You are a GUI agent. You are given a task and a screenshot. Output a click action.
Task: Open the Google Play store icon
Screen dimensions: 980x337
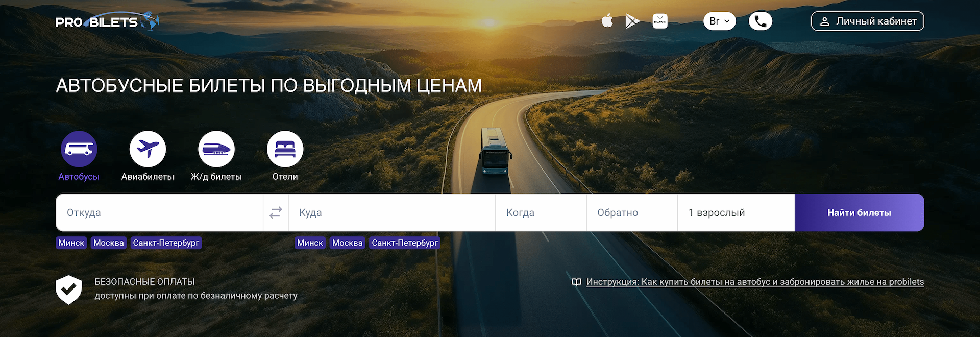[x=632, y=21]
